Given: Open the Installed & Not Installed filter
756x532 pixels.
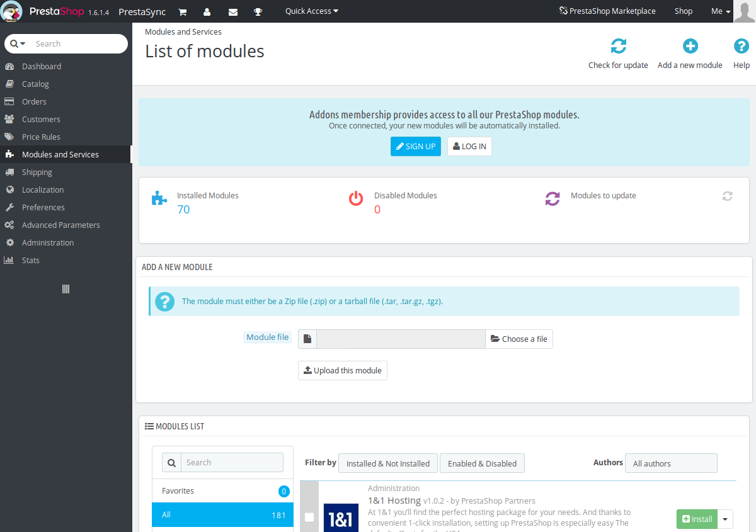Looking at the screenshot, I should click(388, 463).
